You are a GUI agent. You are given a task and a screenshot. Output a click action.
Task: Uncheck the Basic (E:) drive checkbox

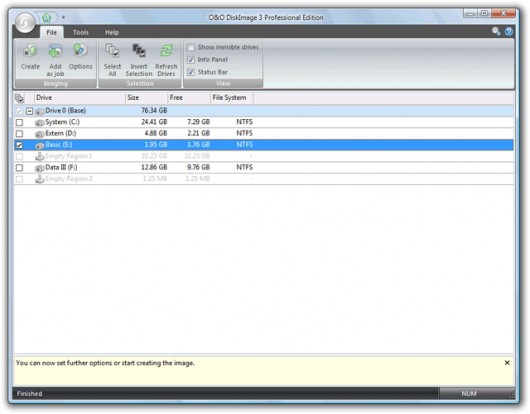(20, 145)
